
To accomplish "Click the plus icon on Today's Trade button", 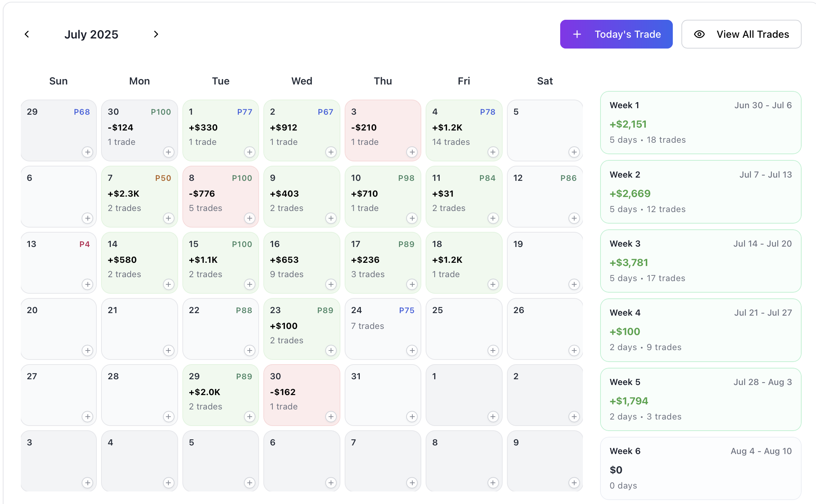I will tap(576, 34).
